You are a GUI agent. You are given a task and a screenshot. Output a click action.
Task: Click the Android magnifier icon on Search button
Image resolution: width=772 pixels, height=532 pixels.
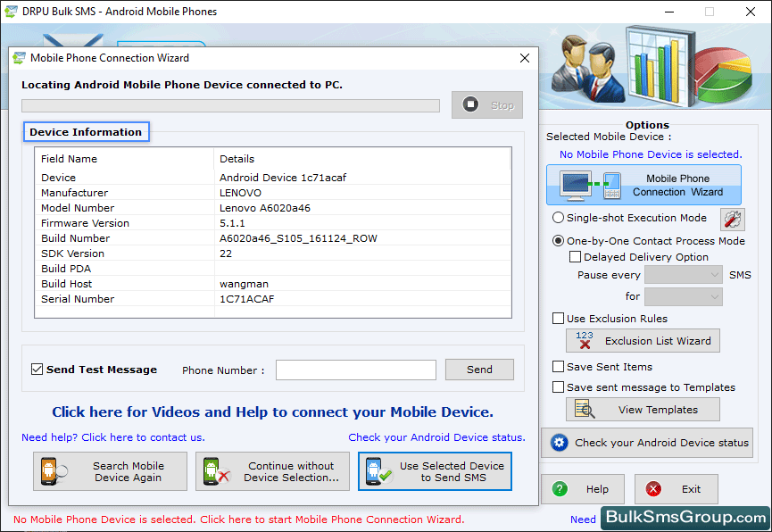[54, 471]
